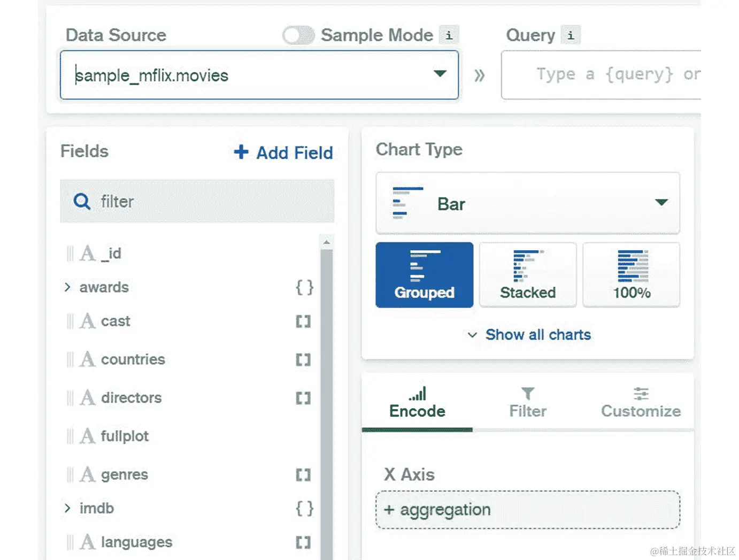Screen dimensions: 739x560
Task: Switch to the Filter tab
Action: [528, 403]
